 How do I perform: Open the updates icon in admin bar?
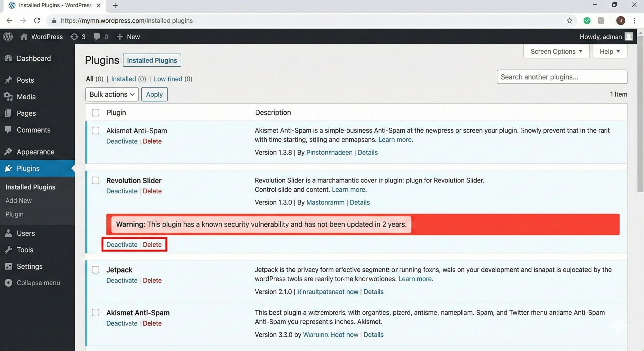(74, 36)
